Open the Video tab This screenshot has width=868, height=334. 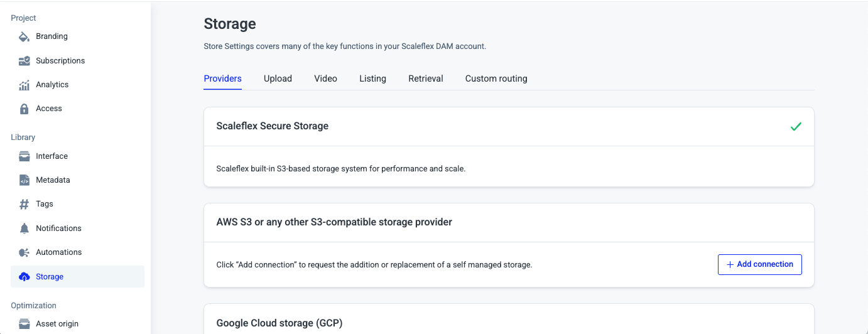coord(325,78)
